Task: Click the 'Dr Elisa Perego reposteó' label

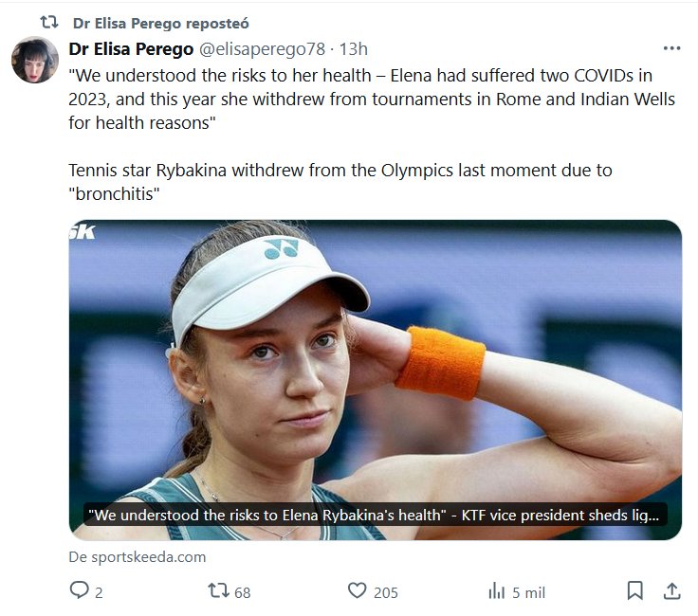Action: (160, 23)
